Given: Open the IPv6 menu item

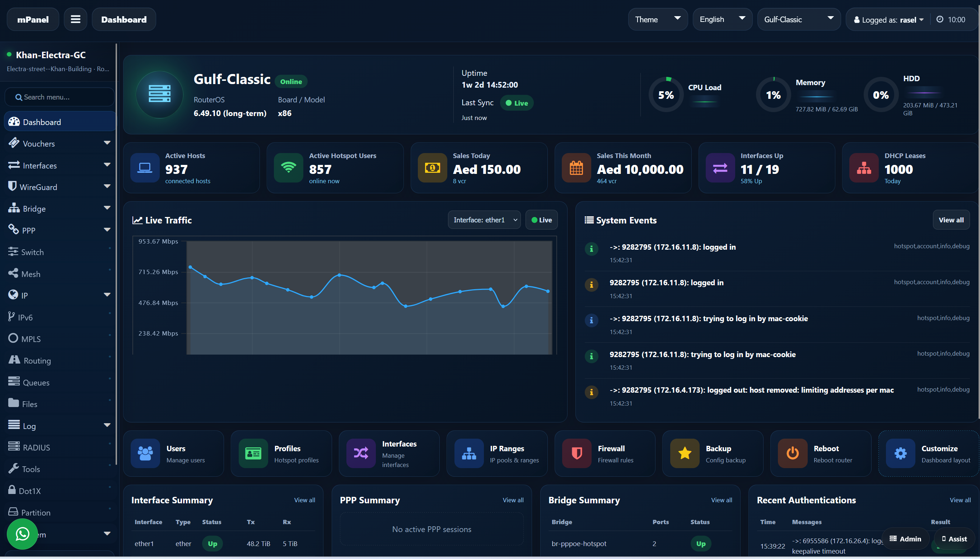Looking at the screenshot, I should point(60,317).
